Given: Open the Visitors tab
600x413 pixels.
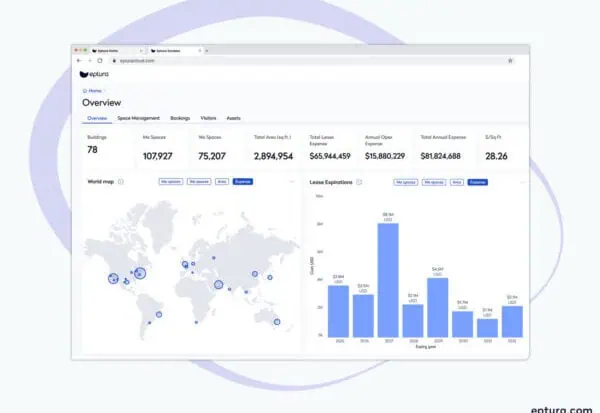Looking at the screenshot, I should click(208, 118).
